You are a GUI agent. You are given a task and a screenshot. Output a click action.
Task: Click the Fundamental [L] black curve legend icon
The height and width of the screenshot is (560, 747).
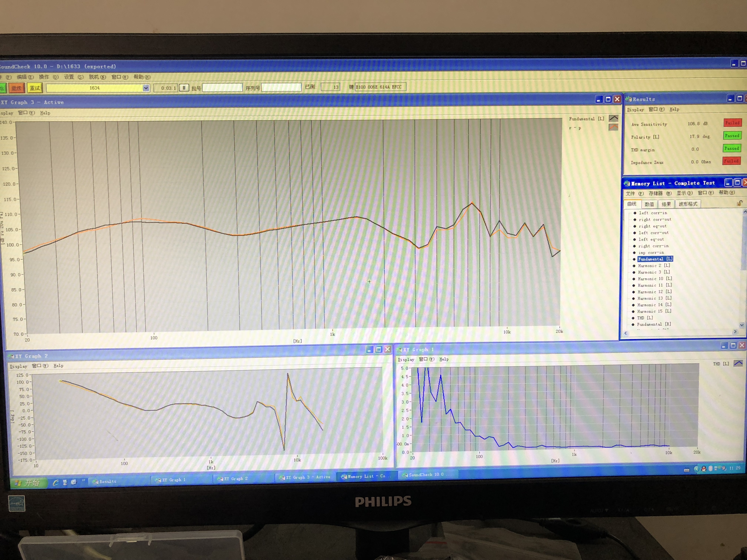coord(613,119)
